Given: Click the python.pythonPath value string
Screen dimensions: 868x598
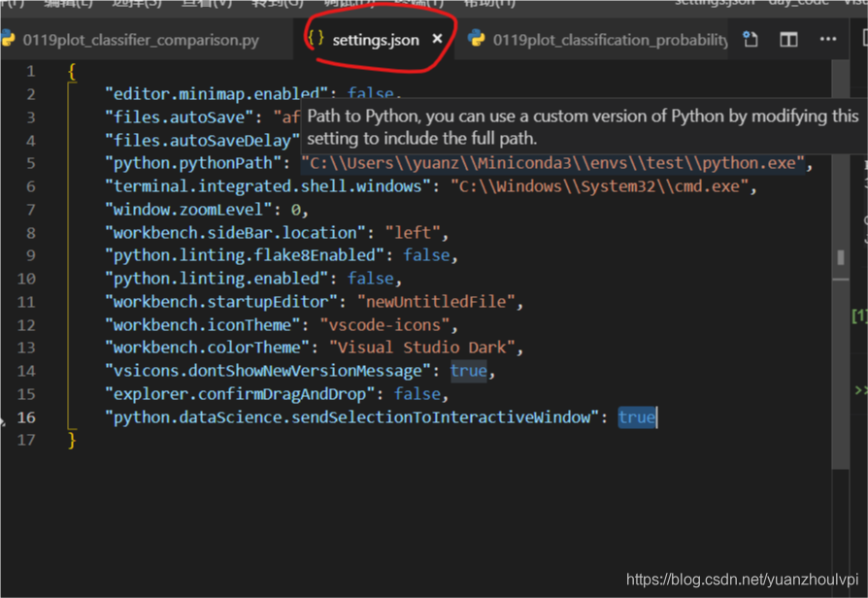Looking at the screenshot, I should [552, 163].
